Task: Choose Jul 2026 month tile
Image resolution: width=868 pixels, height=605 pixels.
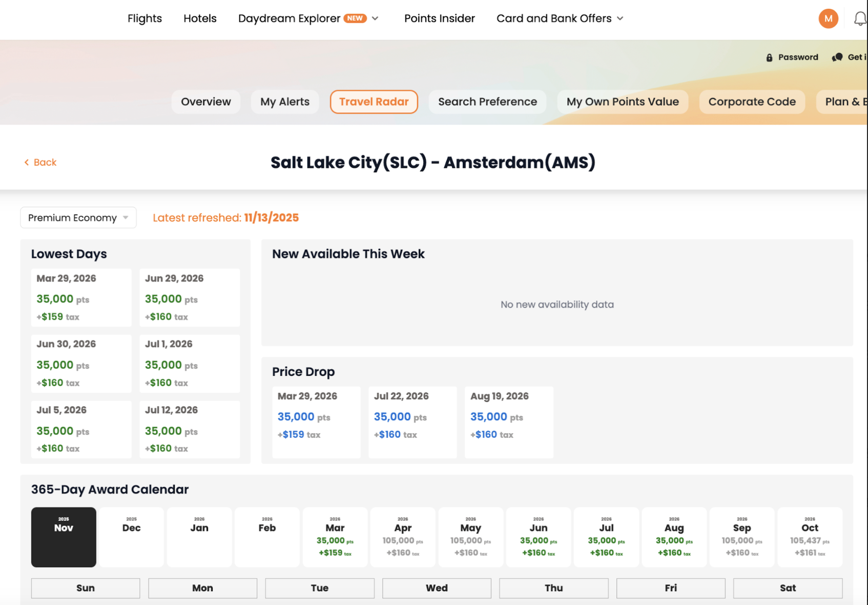Action: (x=606, y=537)
